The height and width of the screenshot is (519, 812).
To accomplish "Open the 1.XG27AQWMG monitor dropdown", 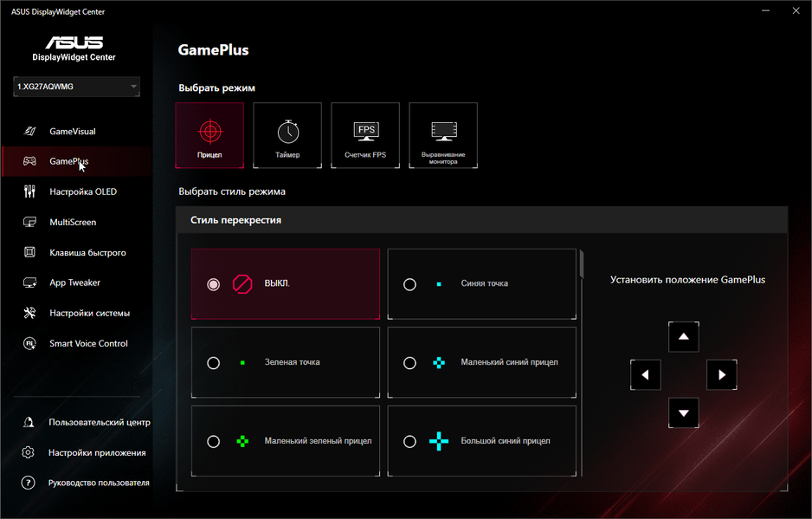I will [x=77, y=87].
